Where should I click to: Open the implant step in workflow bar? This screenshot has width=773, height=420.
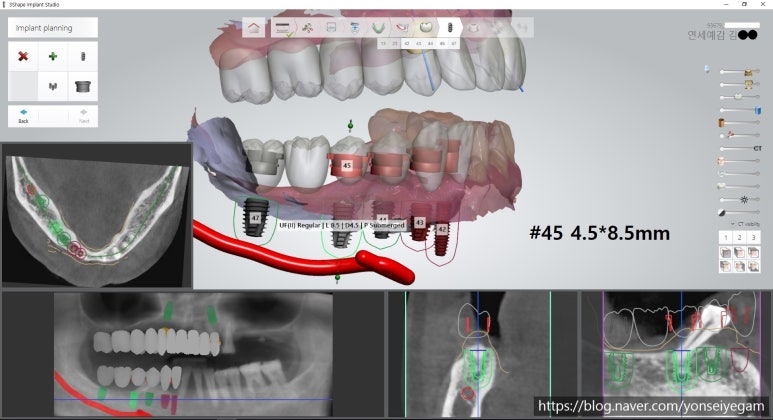click(x=450, y=28)
